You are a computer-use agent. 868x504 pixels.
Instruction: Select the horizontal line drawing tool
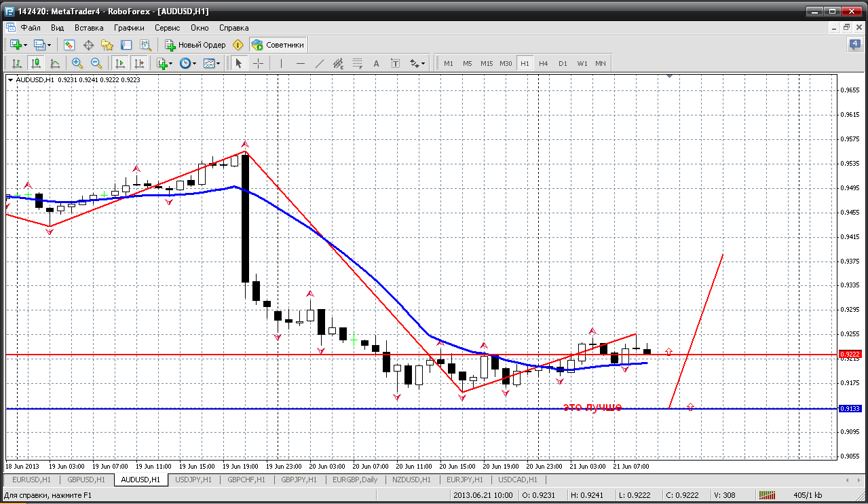click(301, 63)
